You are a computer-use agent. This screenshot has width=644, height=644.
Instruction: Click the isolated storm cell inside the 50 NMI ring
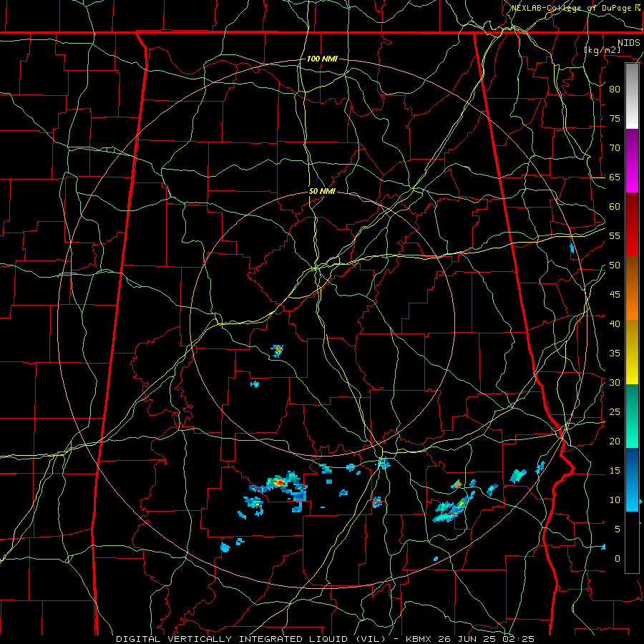(x=278, y=351)
